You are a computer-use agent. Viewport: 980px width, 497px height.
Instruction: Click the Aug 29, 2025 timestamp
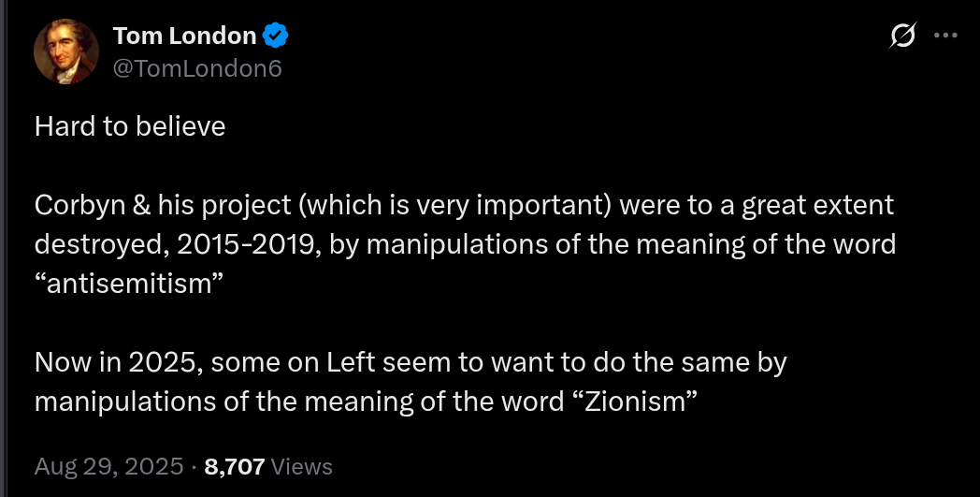[x=106, y=465]
